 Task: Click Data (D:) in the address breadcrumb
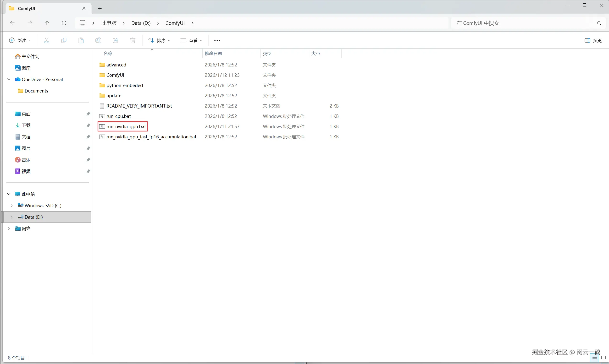pos(141,23)
